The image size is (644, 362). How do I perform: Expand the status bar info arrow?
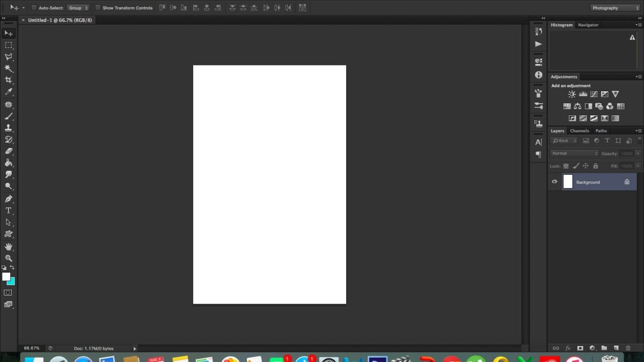(x=135, y=348)
